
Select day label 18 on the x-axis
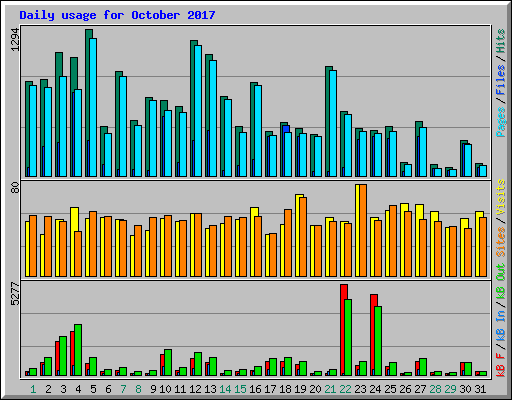click(285, 389)
